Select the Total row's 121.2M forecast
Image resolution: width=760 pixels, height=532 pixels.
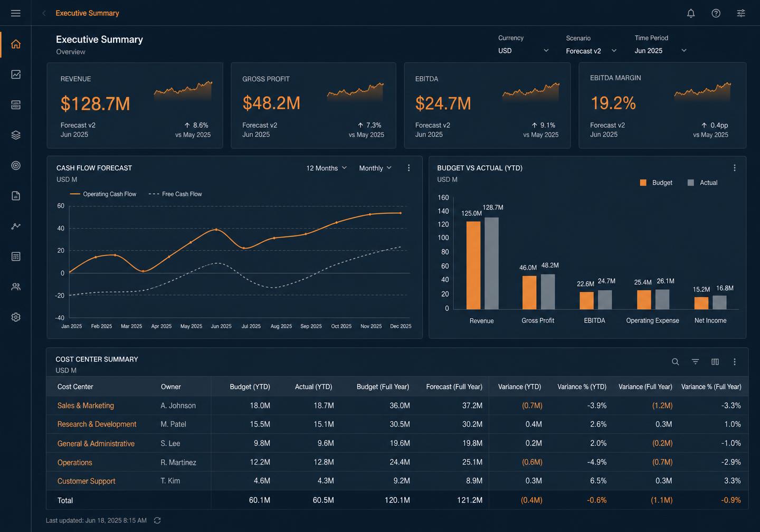point(470,500)
